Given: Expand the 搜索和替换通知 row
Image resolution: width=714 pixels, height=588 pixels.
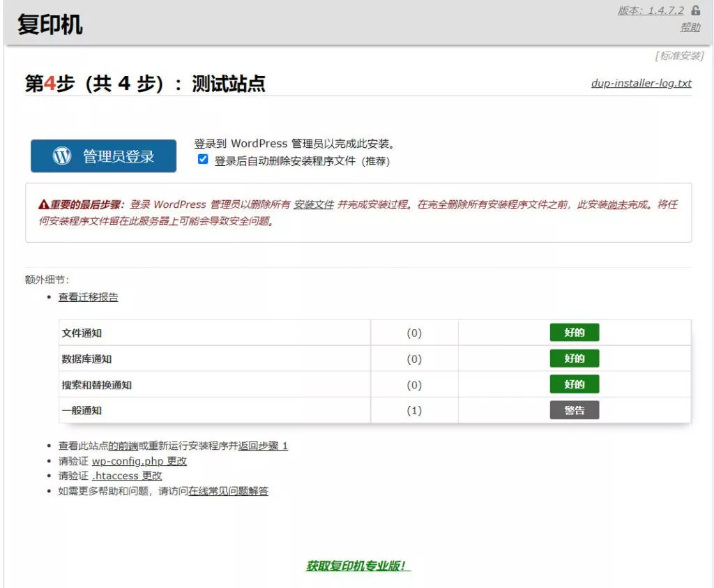Looking at the screenshot, I should 374,384.
